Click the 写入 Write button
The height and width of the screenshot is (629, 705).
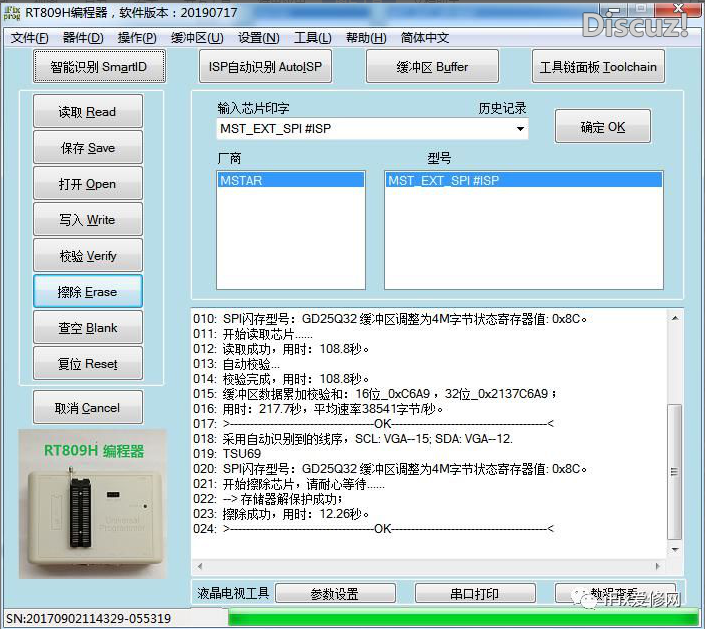pos(88,219)
